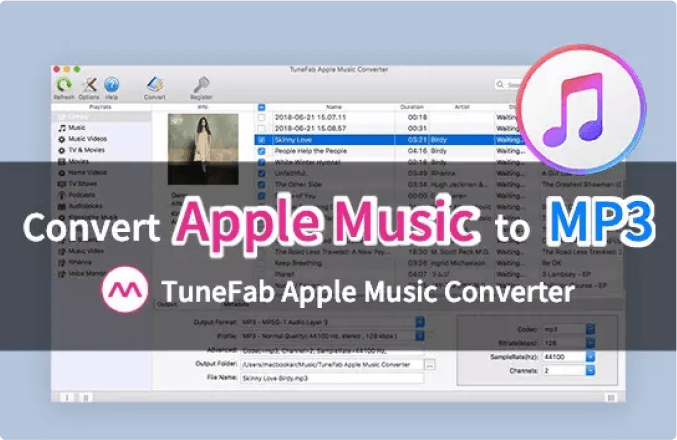This screenshot has height=440, width=677.
Task: Open the Help question-mark icon
Action: (111, 85)
